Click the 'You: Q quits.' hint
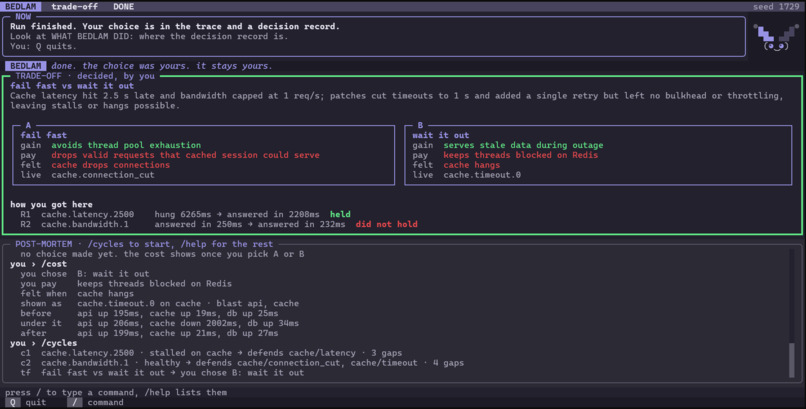Image resolution: width=806 pixels, height=409 pixels. [44, 46]
